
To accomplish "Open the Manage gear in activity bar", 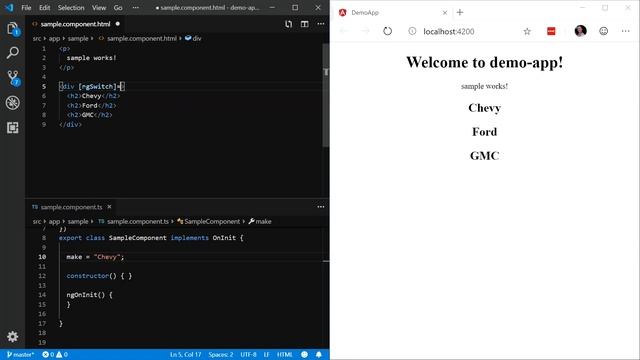I will click(x=12, y=336).
